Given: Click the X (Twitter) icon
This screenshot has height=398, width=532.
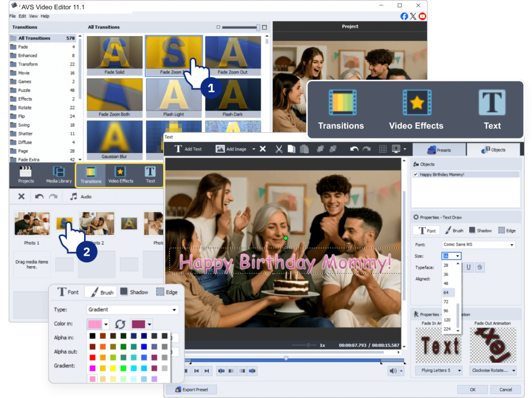Looking at the screenshot, I should [413, 16].
